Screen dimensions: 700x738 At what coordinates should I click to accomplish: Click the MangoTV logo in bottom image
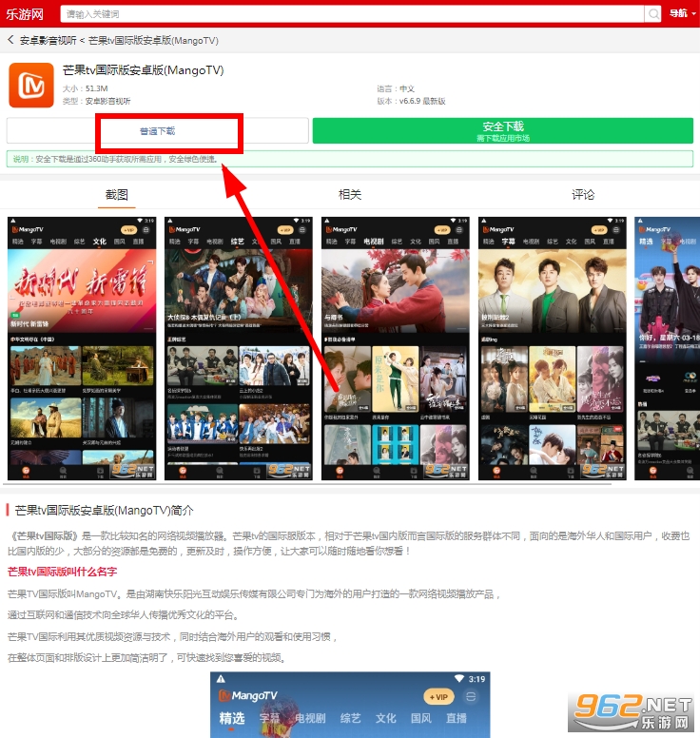click(248, 695)
